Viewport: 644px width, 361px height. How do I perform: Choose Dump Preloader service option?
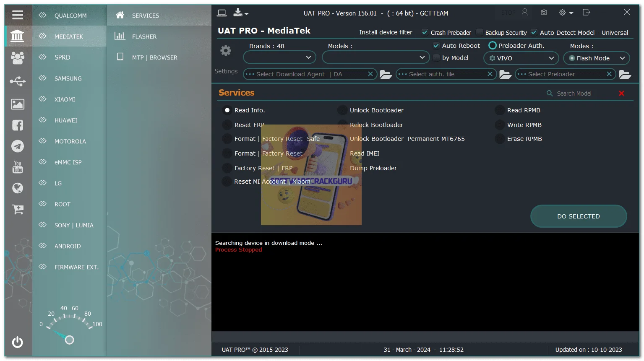coord(373,168)
